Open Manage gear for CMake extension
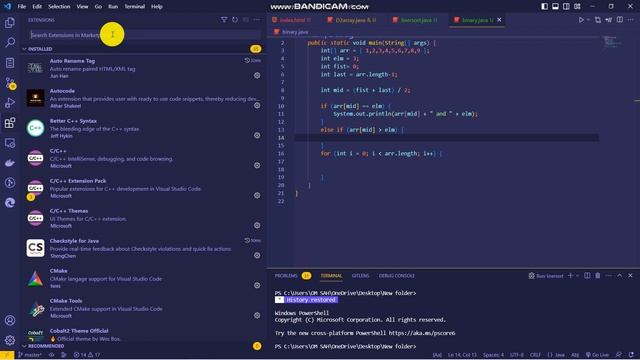Image resolution: width=640 pixels, height=360 pixels. [257, 285]
